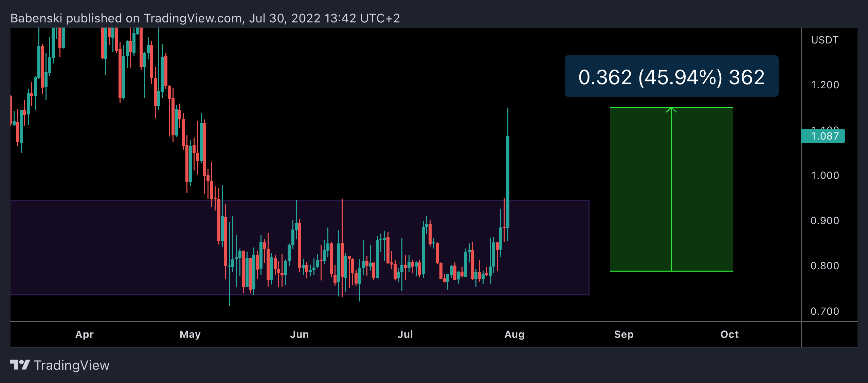Click the 0.900 price axis label
The image size is (868, 383).
[x=825, y=220]
